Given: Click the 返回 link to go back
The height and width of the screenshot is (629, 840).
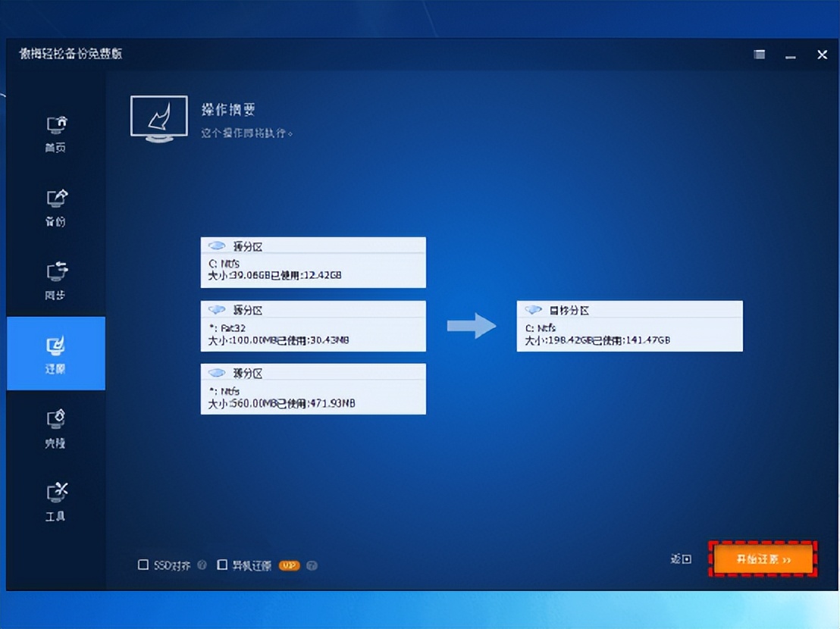Looking at the screenshot, I should pos(679,559).
